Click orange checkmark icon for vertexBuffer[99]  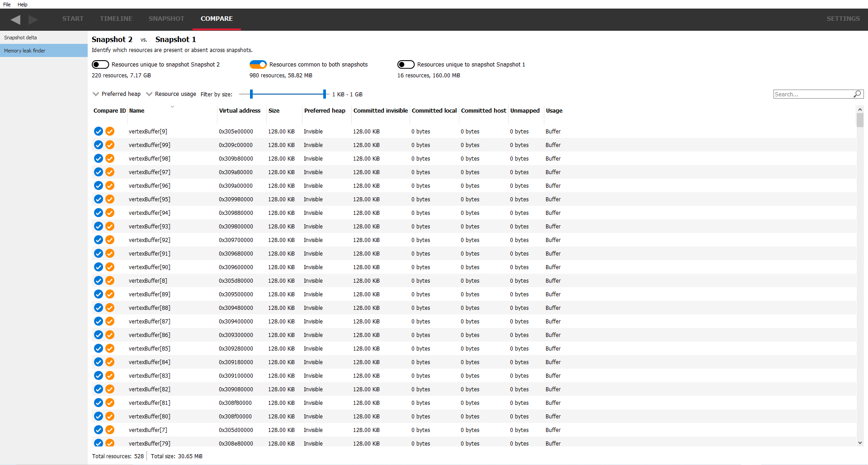point(110,145)
